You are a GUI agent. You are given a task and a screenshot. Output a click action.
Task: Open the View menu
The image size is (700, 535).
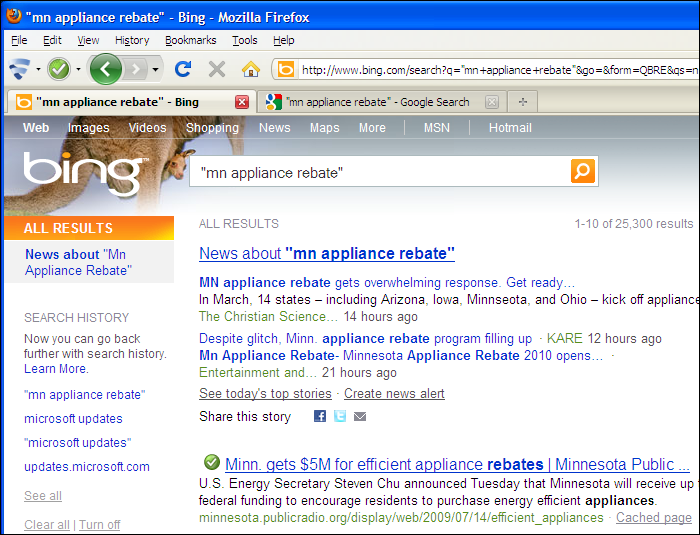[88, 40]
